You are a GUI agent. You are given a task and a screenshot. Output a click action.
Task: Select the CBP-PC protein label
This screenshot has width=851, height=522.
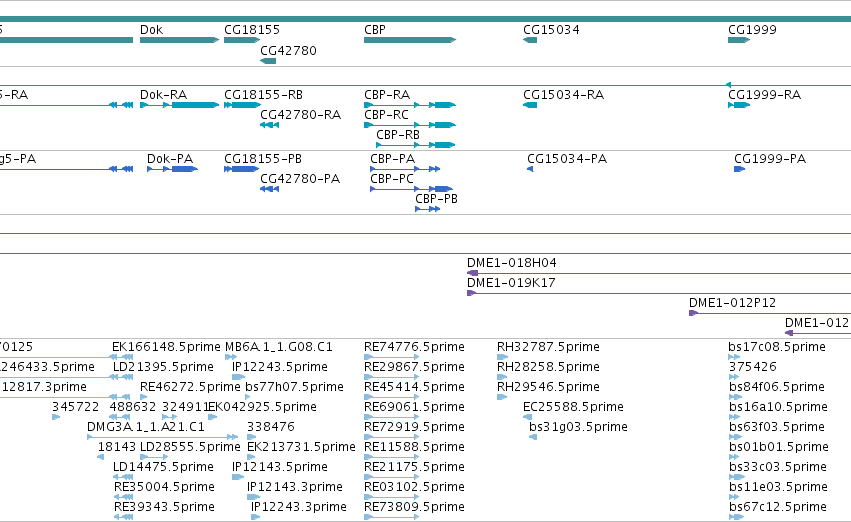pos(392,179)
